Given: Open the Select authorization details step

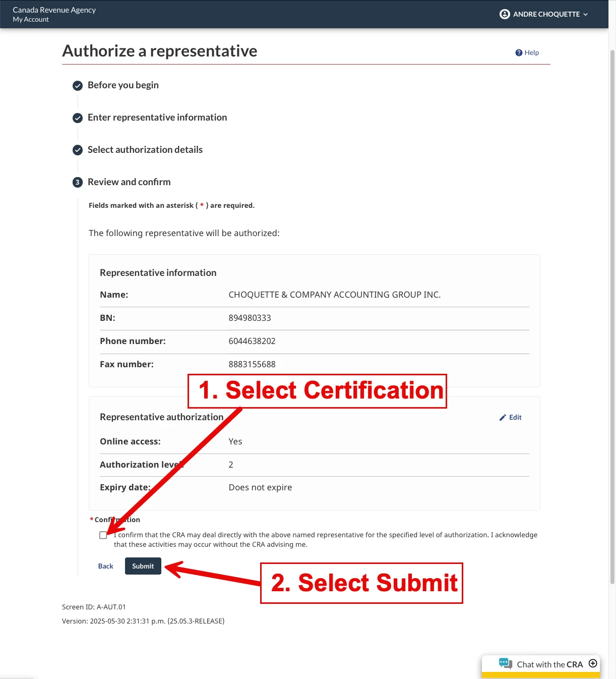Looking at the screenshot, I should coord(145,150).
